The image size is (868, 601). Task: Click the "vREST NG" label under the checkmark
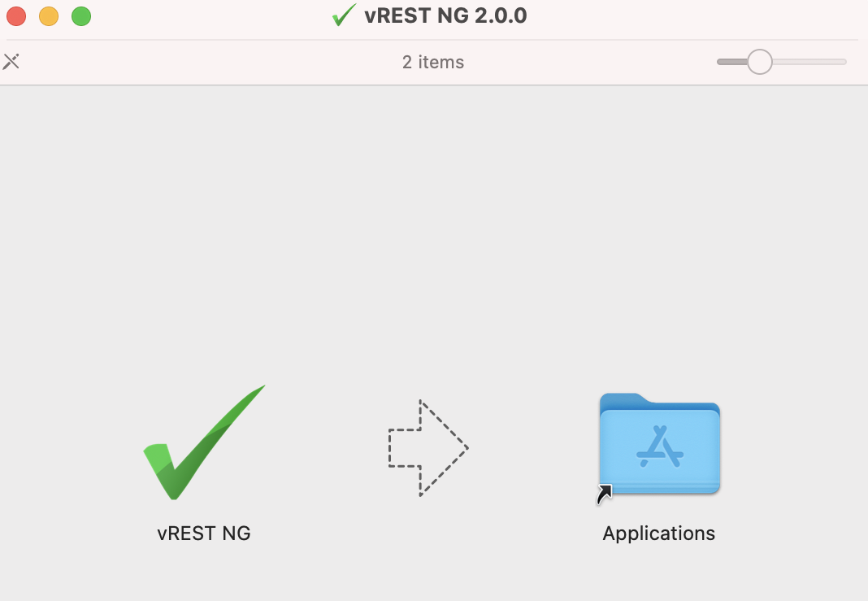click(204, 533)
